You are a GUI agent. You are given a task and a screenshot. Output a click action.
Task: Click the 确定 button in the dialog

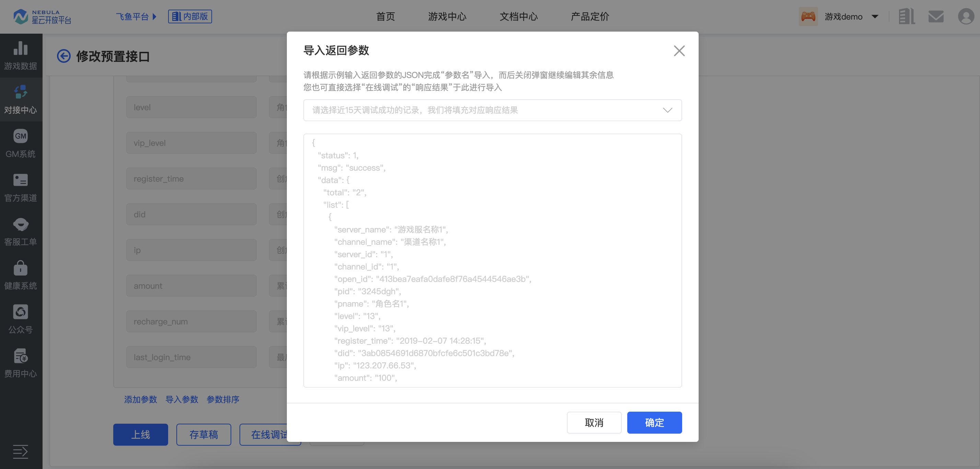point(654,423)
